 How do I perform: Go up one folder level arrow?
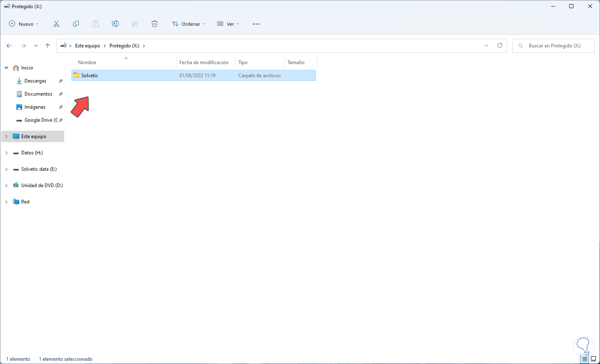pyautogui.click(x=48, y=46)
